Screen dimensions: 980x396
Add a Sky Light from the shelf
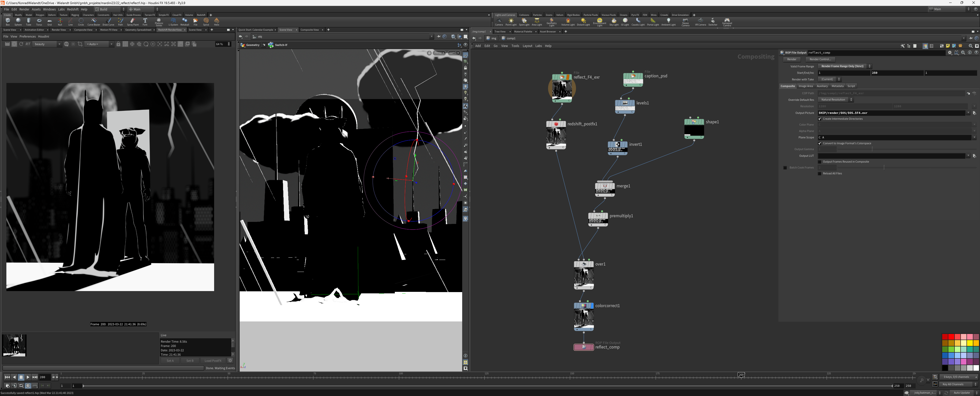[614, 22]
